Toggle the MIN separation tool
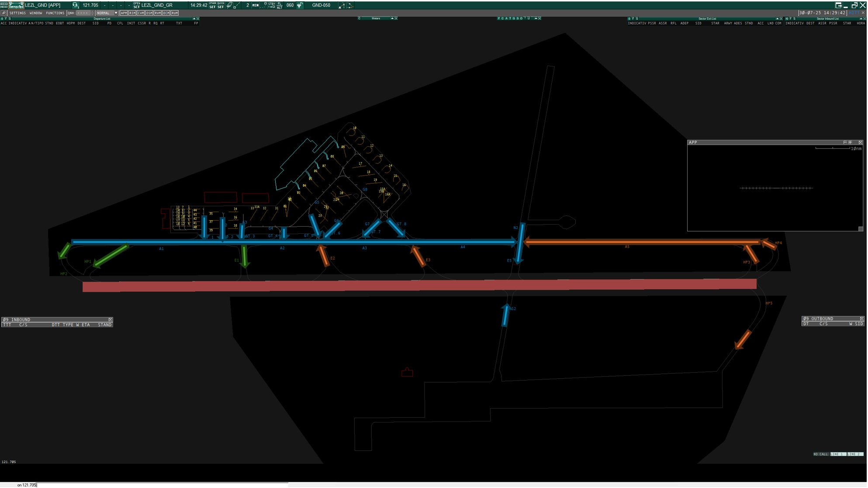The width and height of the screenshot is (868, 488). 256,5
